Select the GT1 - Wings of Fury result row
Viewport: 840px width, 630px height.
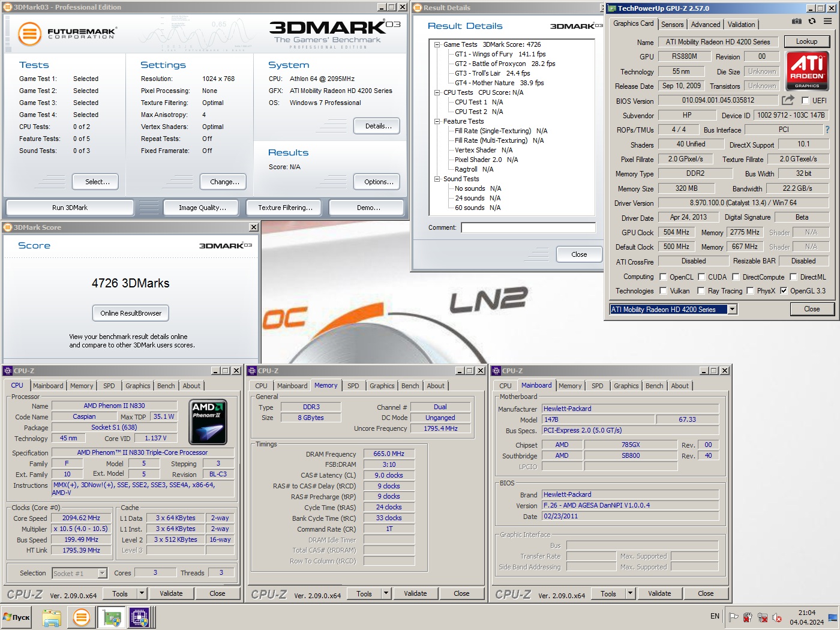point(500,54)
